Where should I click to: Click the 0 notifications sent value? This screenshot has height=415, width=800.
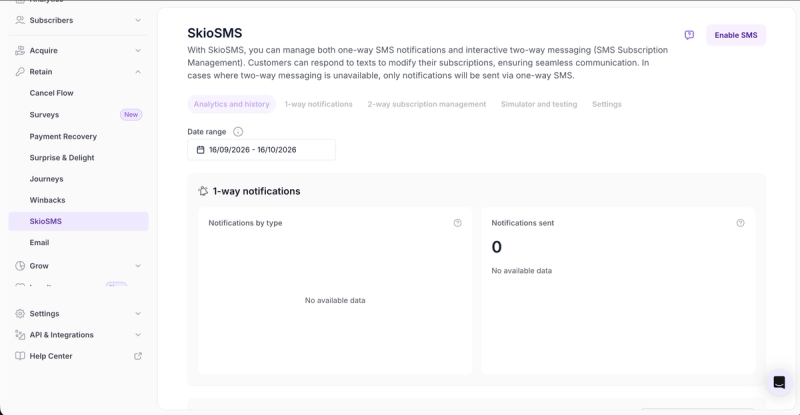[x=496, y=247]
